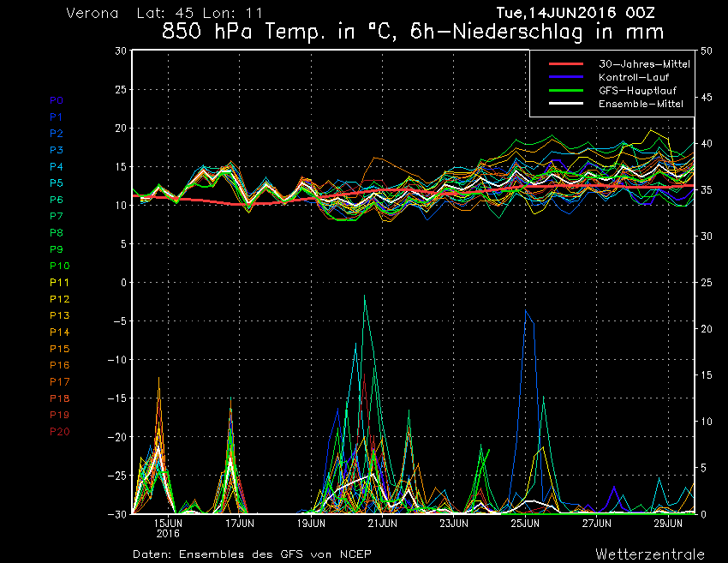Select the "-15" temperature axis value

point(117,398)
